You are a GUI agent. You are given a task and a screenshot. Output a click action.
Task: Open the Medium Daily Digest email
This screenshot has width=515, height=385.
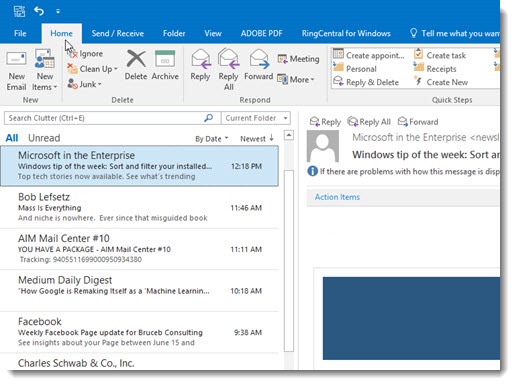139,291
